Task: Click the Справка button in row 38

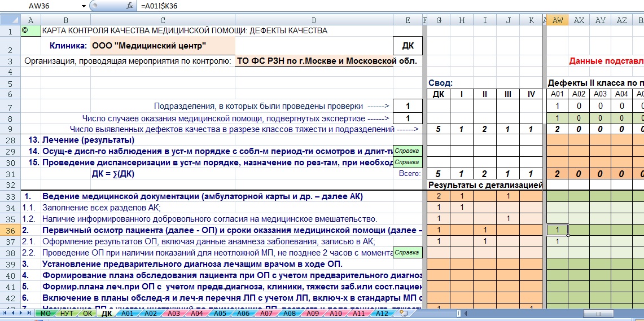Action: (408, 252)
